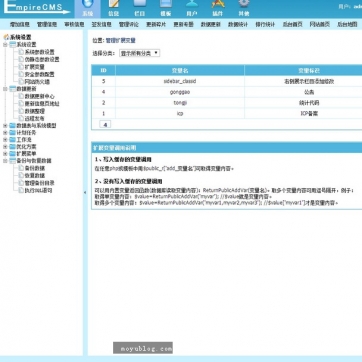Screen dimensions: 362x362
Task: Open 数据更新中心 in the sidebar tree
Action: (x=40, y=96)
